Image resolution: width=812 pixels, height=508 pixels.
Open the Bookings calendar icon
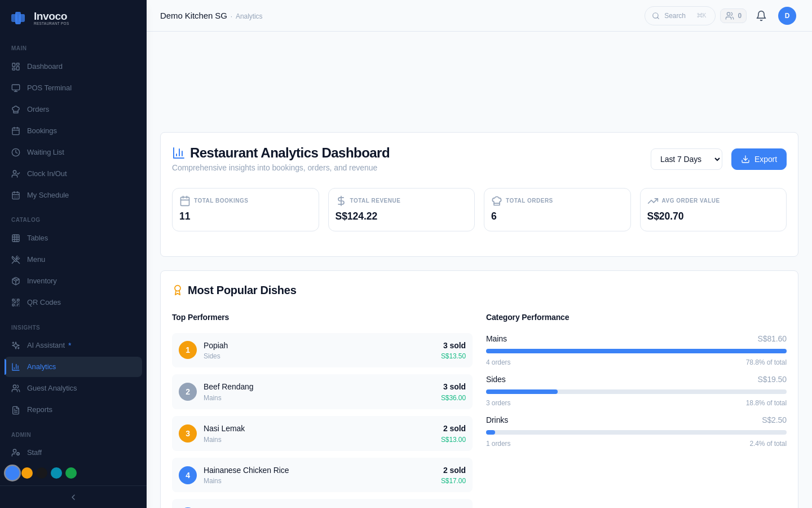[x=15, y=130]
